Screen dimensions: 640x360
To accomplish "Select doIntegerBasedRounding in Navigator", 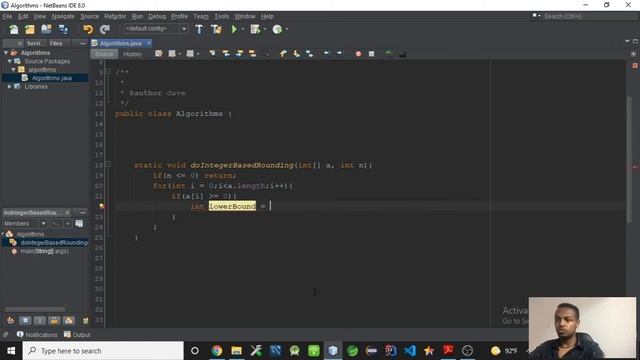I will click(x=53, y=242).
